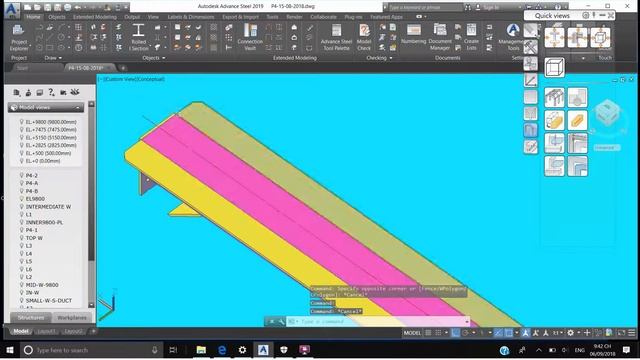Screen dimensions: 640x360
Task: Run the Model Check tool
Action: pos(364,38)
